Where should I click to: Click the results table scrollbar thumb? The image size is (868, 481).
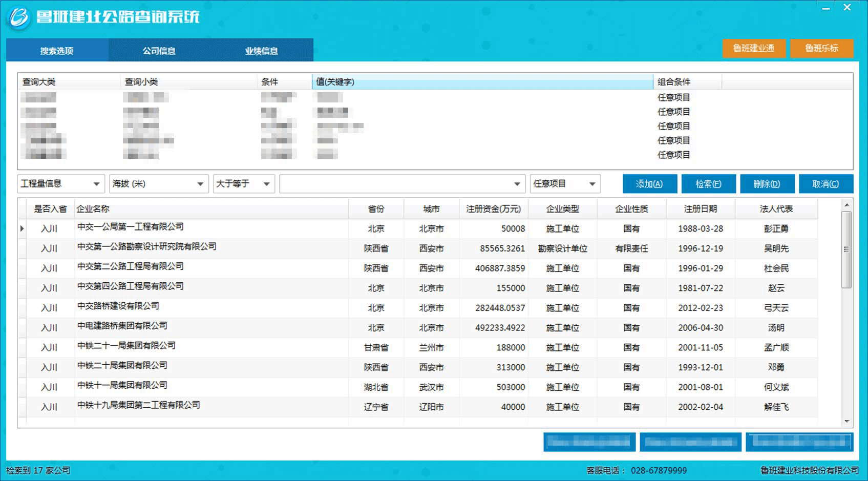point(846,249)
